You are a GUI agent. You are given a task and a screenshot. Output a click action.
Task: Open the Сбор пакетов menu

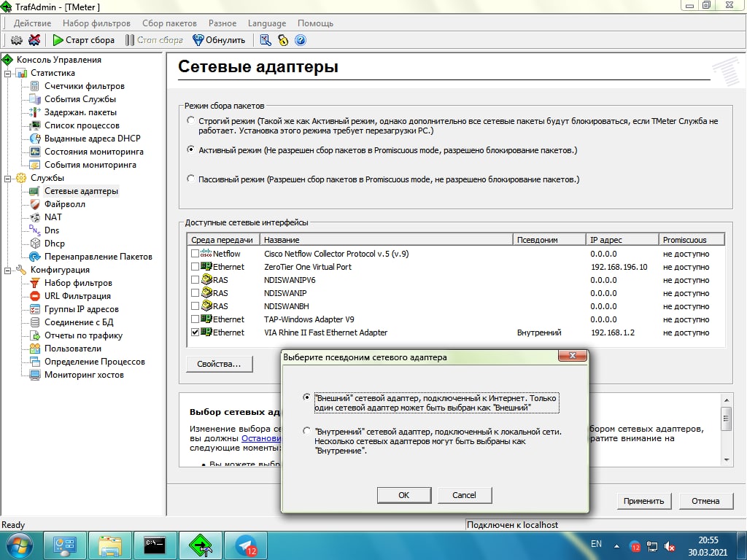(x=169, y=23)
